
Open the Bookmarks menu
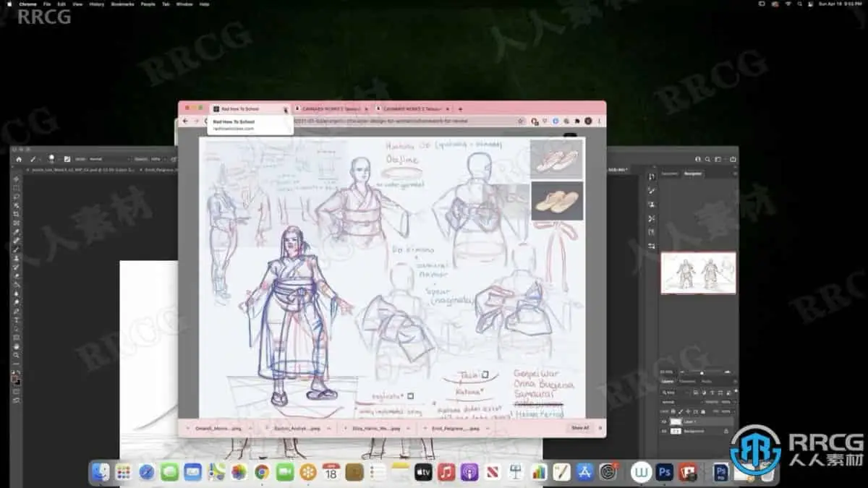(x=122, y=4)
